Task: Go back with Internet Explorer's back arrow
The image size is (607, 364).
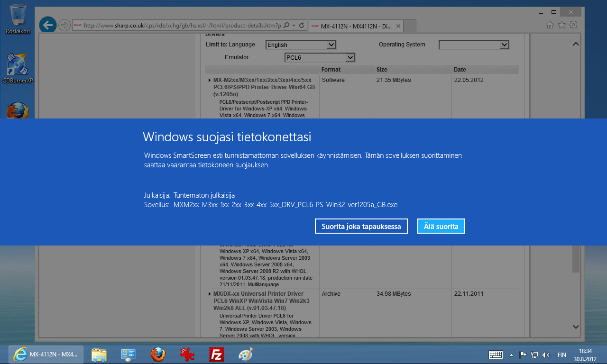Action: coord(48,25)
